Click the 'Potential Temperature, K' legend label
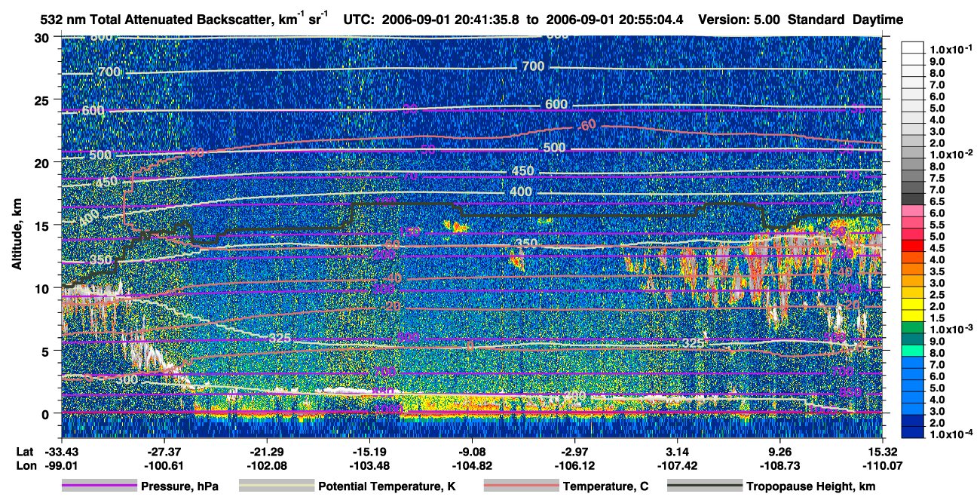 point(387,486)
